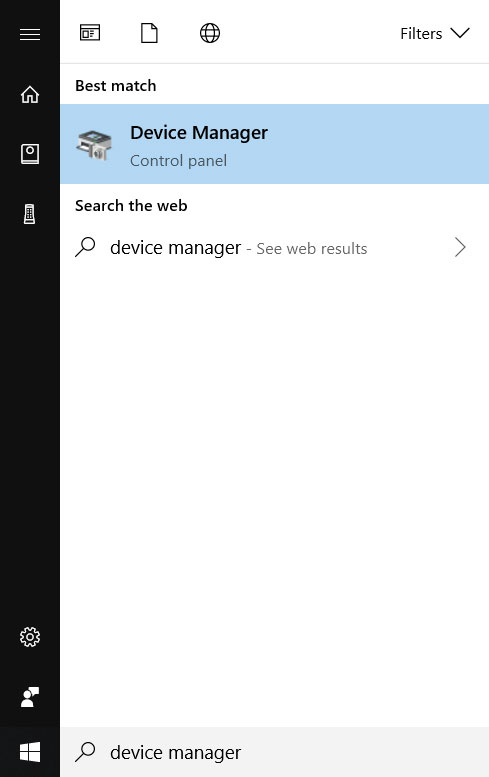Image resolution: width=489 pixels, height=777 pixels.
Task: Click the 'Search the web' heading
Action: coord(131,205)
